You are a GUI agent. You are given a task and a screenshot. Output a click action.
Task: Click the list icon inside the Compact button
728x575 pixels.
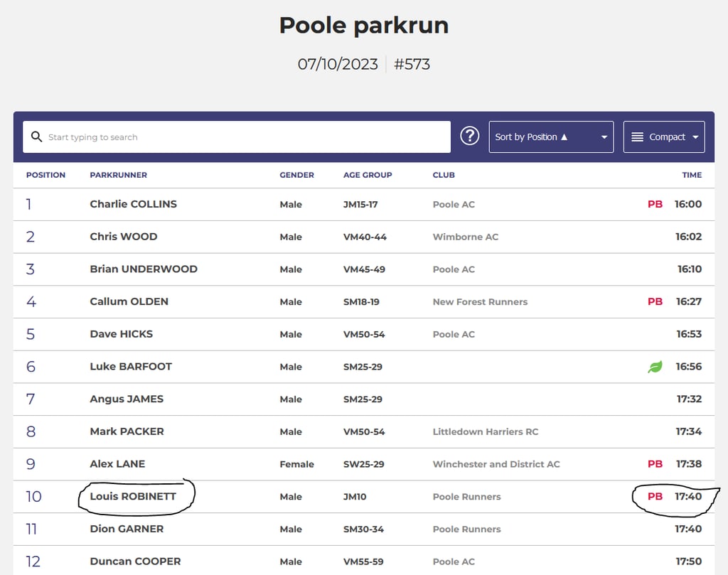639,136
